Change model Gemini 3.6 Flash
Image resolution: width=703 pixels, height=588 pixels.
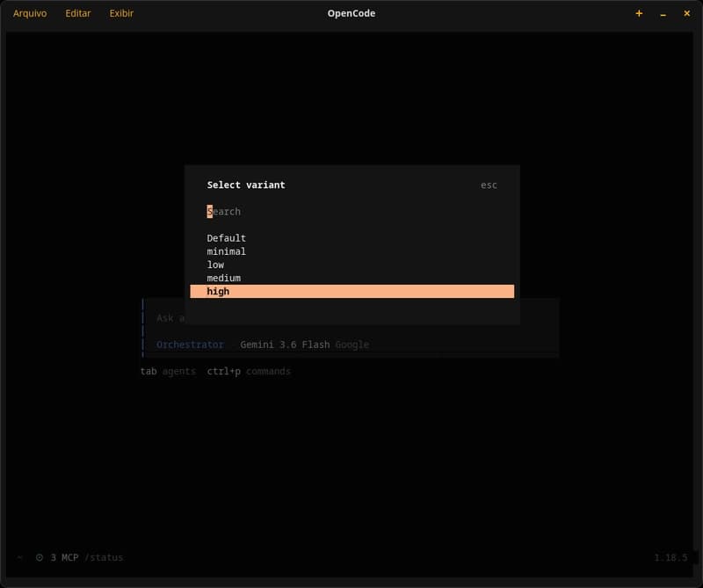click(285, 345)
